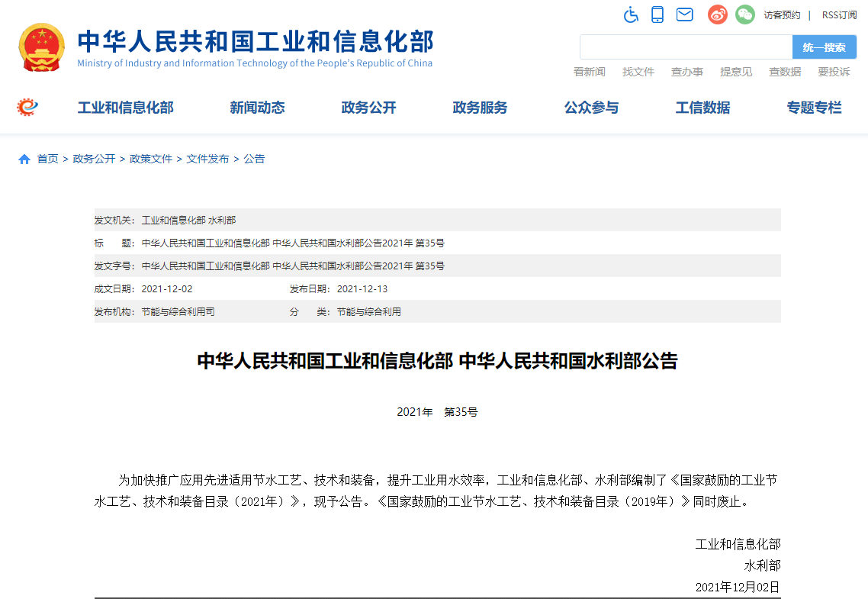Select the 工信数据 navigation item
The height and width of the screenshot is (599, 868).
(702, 108)
